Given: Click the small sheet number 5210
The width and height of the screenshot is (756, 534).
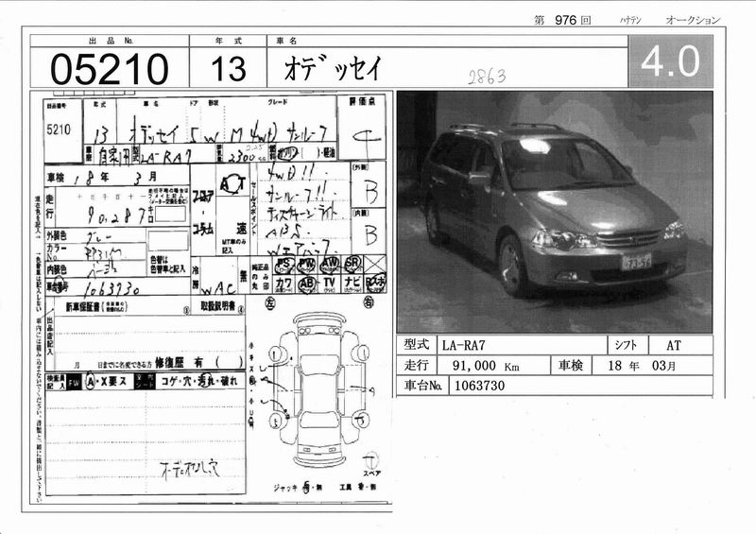Looking at the screenshot, I should [x=59, y=129].
